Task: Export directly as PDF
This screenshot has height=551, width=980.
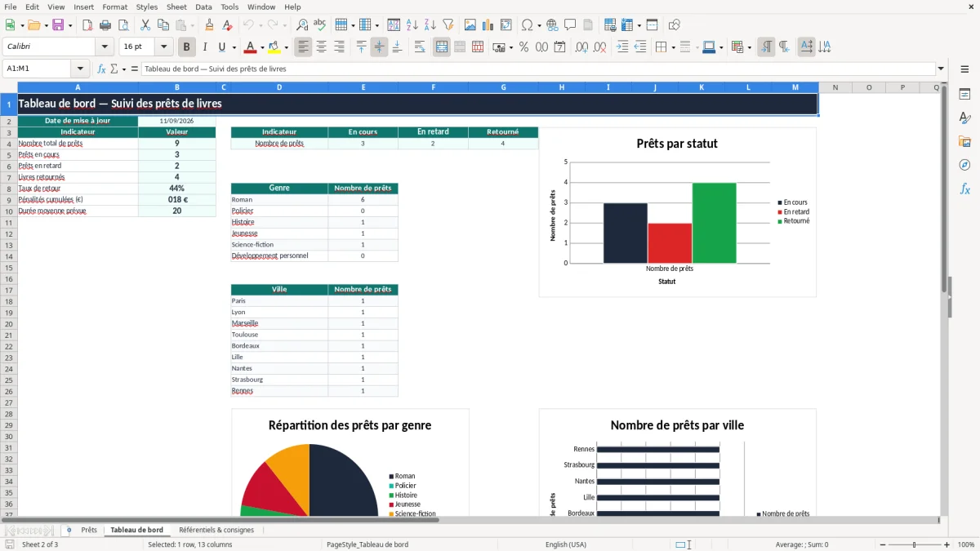Action: click(x=87, y=25)
